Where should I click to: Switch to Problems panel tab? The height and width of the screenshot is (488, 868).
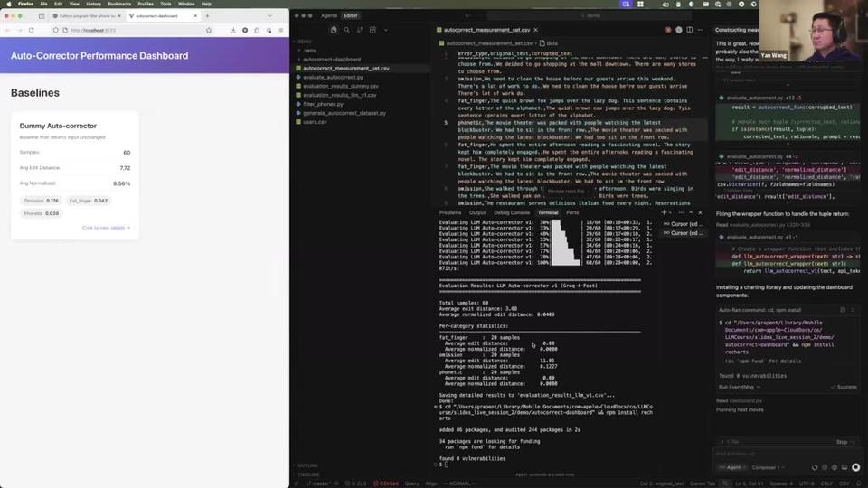pyautogui.click(x=450, y=213)
